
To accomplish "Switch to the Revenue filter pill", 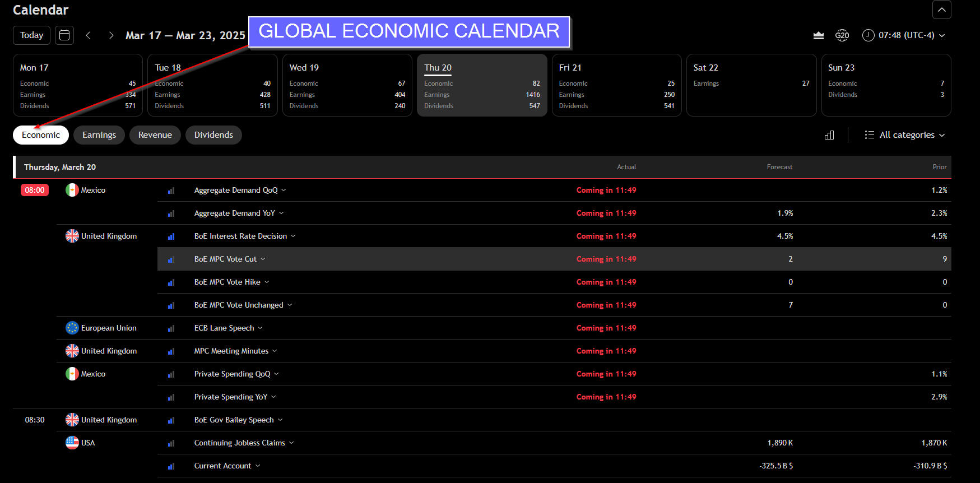I will point(155,135).
